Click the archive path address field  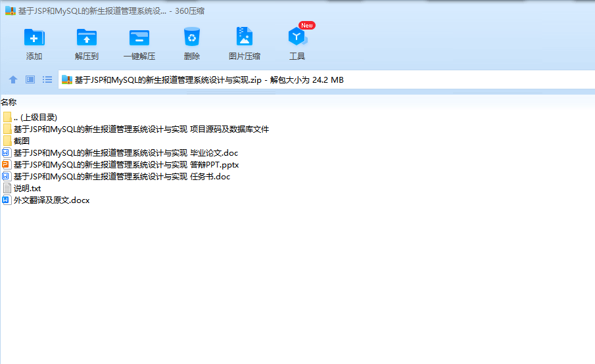(x=326, y=80)
